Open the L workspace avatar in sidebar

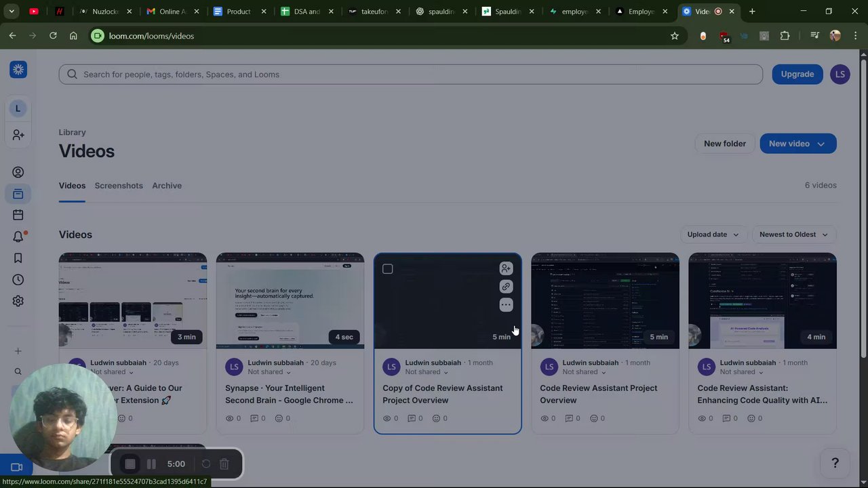click(18, 108)
